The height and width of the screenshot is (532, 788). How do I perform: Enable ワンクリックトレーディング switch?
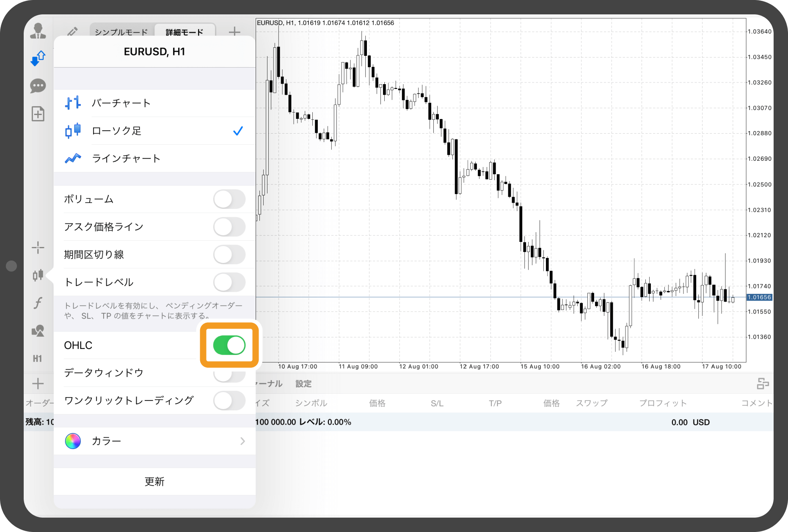[x=229, y=400]
